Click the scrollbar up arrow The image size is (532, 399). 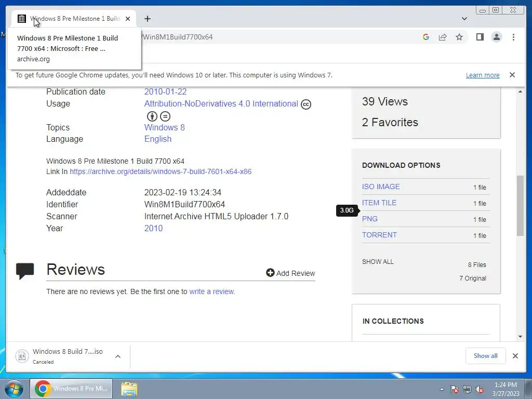coord(520,91)
